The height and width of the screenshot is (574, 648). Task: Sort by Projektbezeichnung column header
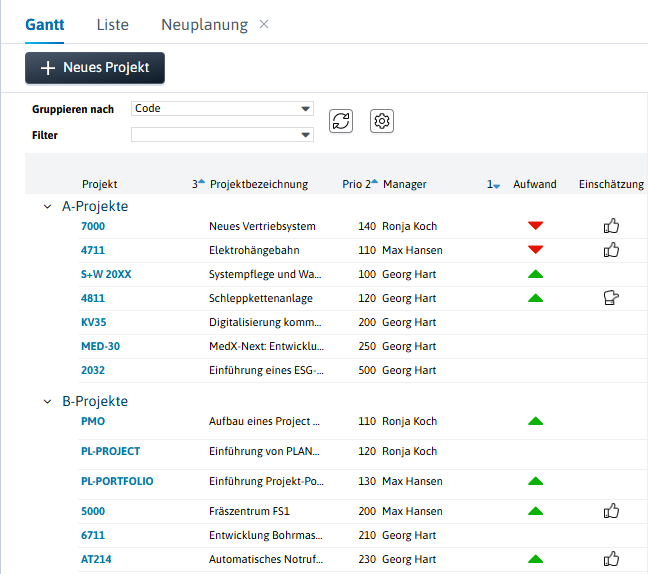[x=259, y=184]
